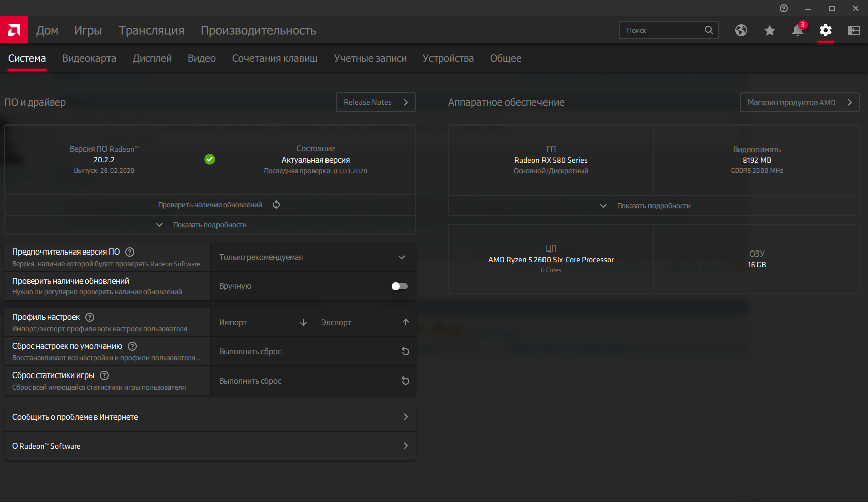
Task: Open the web browser globe icon
Action: 741,30
